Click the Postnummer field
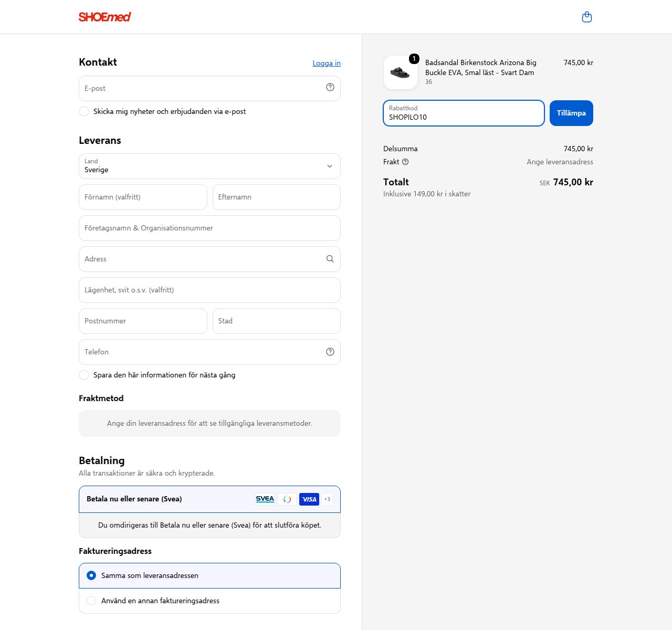Viewport: 672px width, 630px height. [143, 321]
